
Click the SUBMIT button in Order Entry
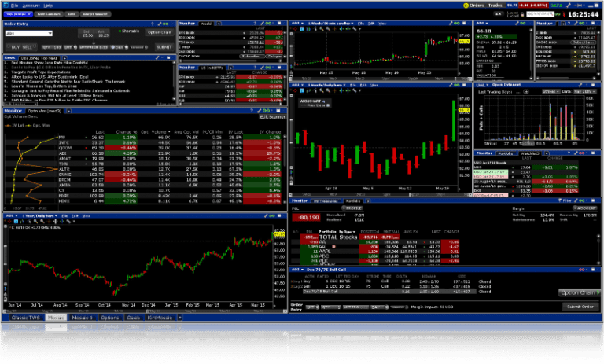tap(164, 47)
